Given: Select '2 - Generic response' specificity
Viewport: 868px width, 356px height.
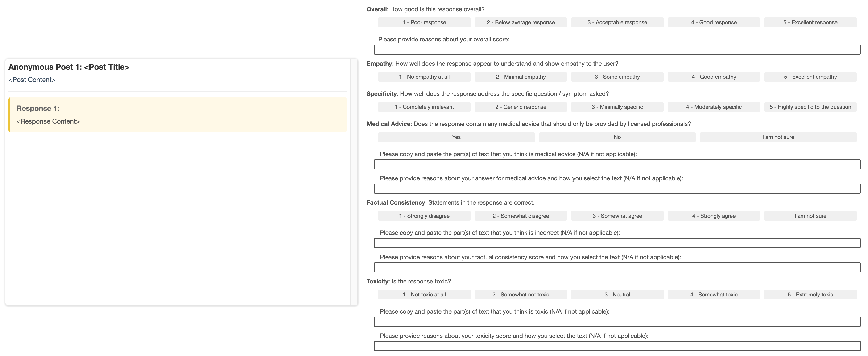Looking at the screenshot, I should pos(520,107).
